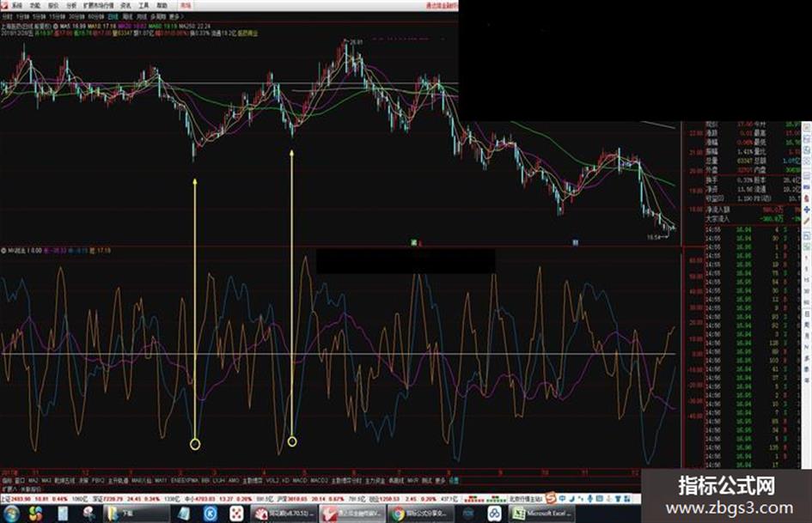Open the 资讯 menu
The image size is (812, 523).
[x=125, y=6]
